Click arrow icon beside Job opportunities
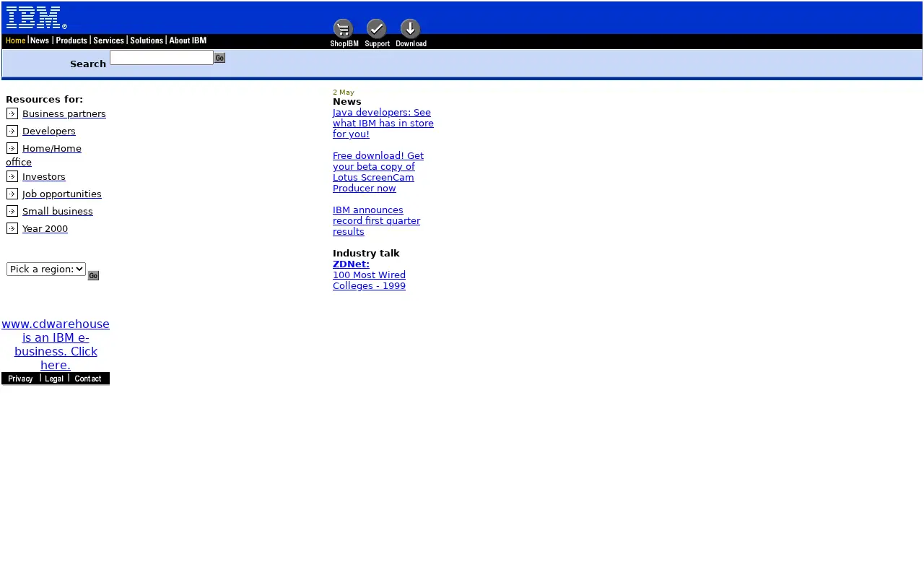The height and width of the screenshot is (578, 924). 12,194
